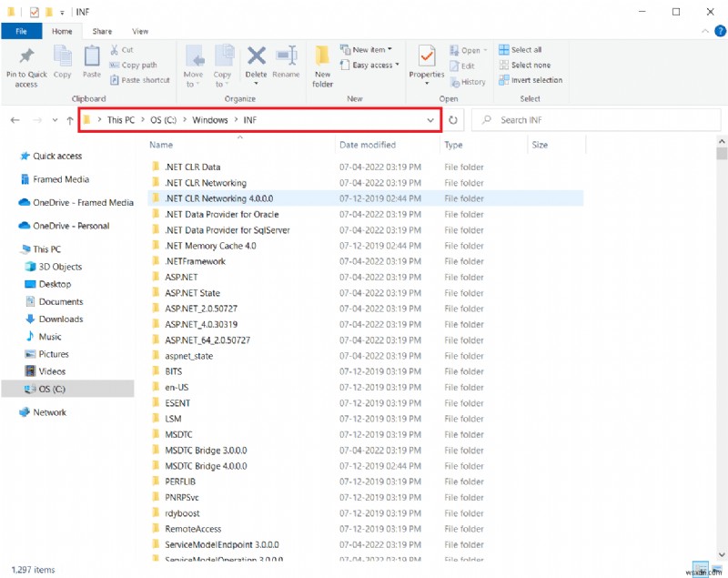The width and height of the screenshot is (728, 578).
Task: Click the Paste clipboard icon
Action: click(92, 56)
